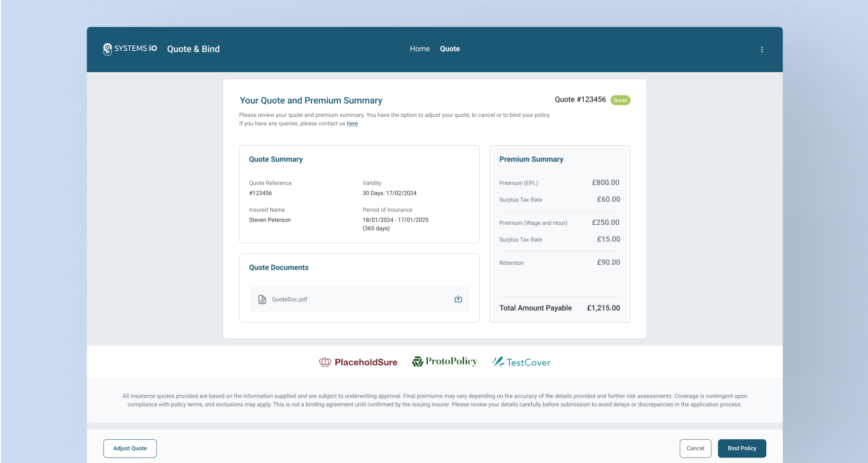Select the Quote navigation item

coord(450,49)
